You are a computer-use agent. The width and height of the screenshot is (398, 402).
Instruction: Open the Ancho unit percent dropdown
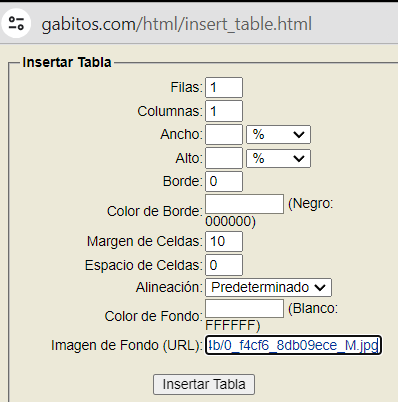(x=278, y=135)
